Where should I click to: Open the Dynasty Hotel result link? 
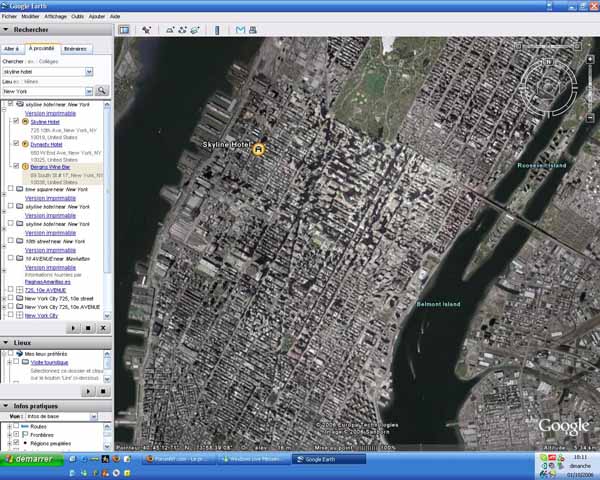(x=46, y=144)
